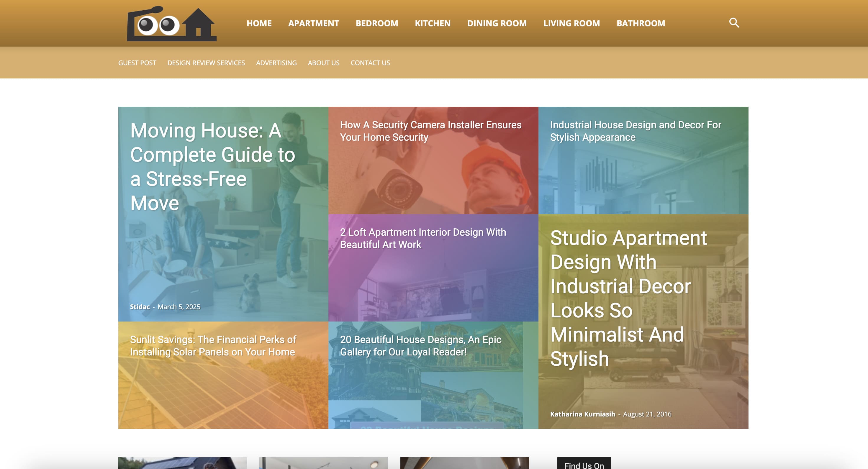Viewport: 868px width, 469px height.
Task: Open the Sunlit Savings solar panels article
Action: pos(213,346)
